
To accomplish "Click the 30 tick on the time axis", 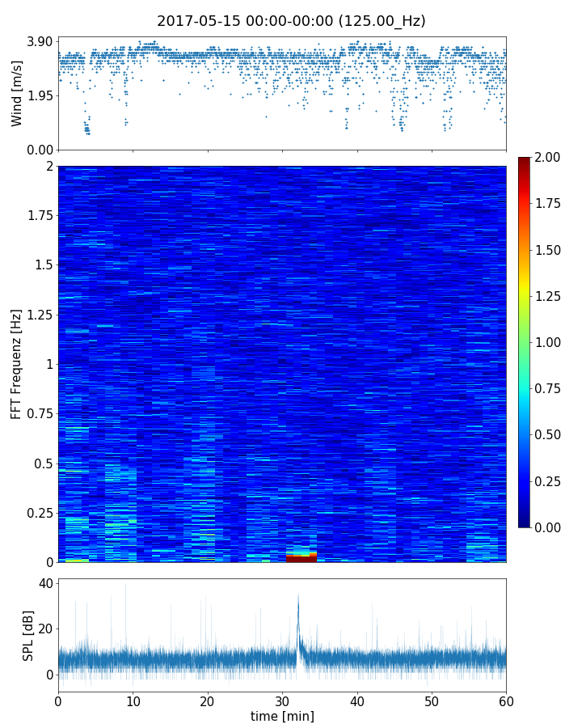I will [282, 699].
